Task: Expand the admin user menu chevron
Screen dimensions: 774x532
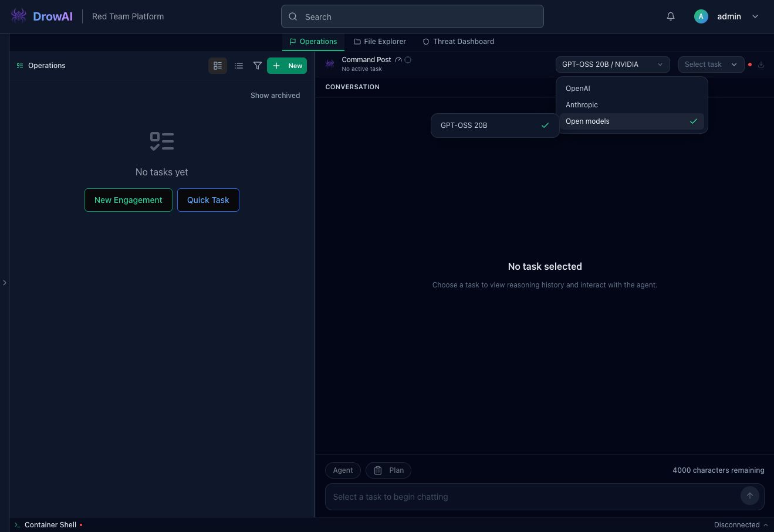Action: click(755, 16)
